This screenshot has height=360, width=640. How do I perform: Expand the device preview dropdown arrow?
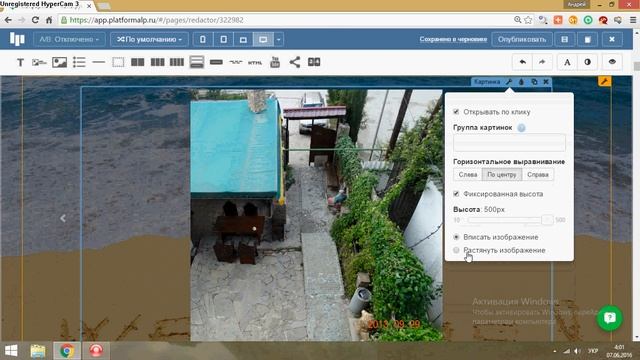coord(278,39)
